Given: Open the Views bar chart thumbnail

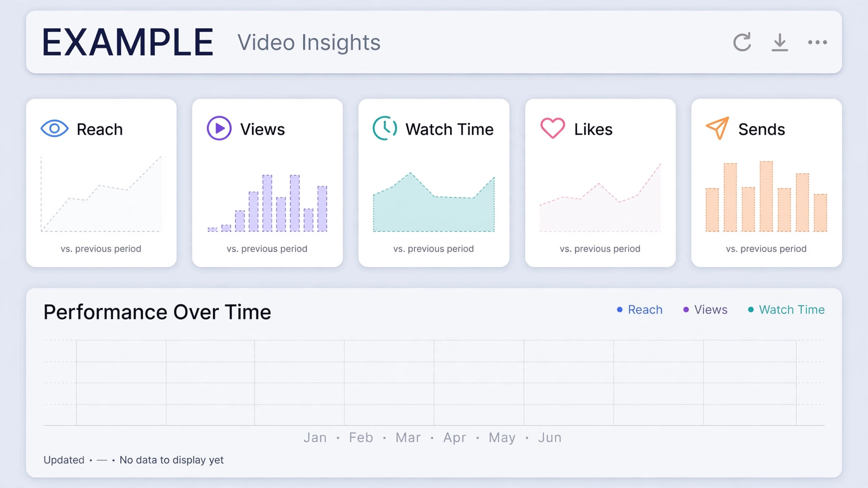Looking at the screenshot, I should click(x=267, y=203).
